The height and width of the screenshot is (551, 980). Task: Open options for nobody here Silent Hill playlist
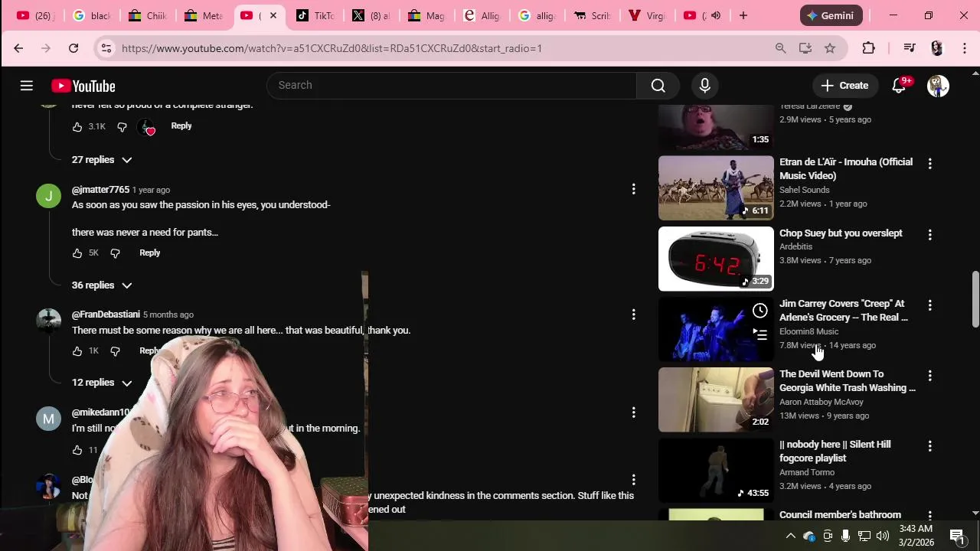coord(929,445)
